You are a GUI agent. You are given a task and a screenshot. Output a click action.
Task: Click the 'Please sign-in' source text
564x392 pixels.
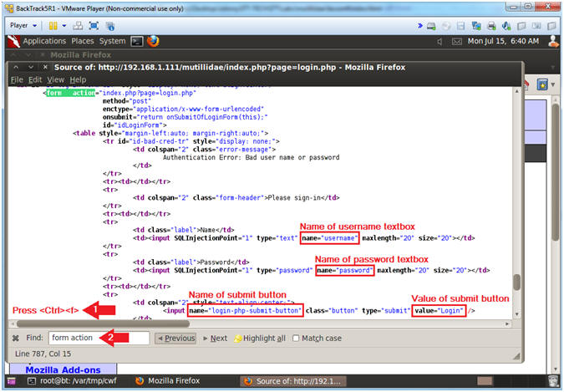tap(293, 197)
